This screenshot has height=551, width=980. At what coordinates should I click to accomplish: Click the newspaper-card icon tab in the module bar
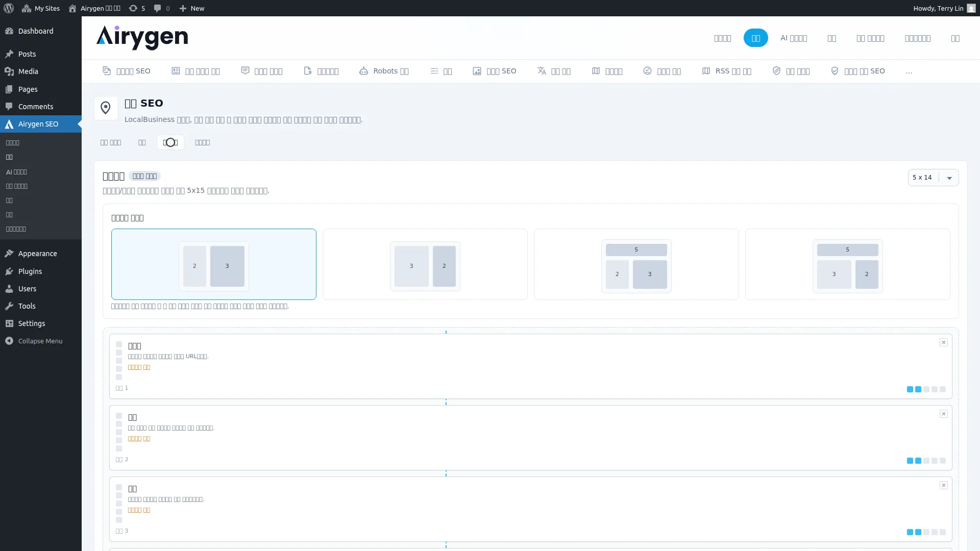click(195, 71)
